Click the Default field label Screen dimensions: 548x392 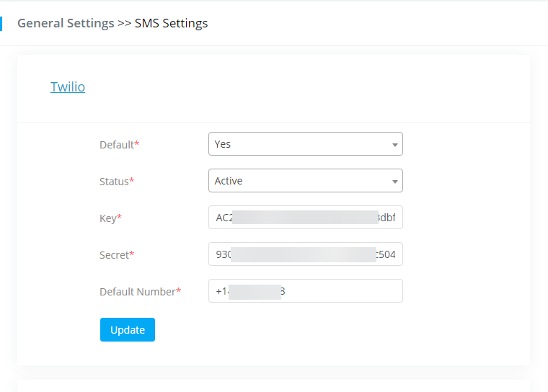pyautogui.click(x=118, y=145)
